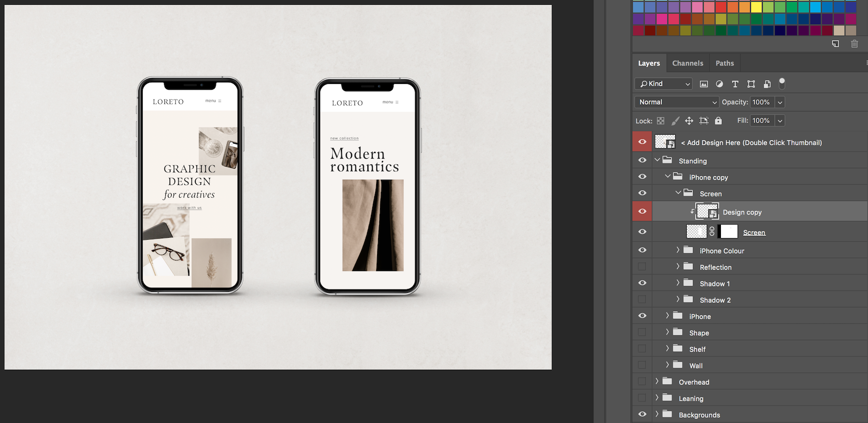Filter layers by adjustment layer icon
The width and height of the screenshot is (868, 423).
pos(719,84)
